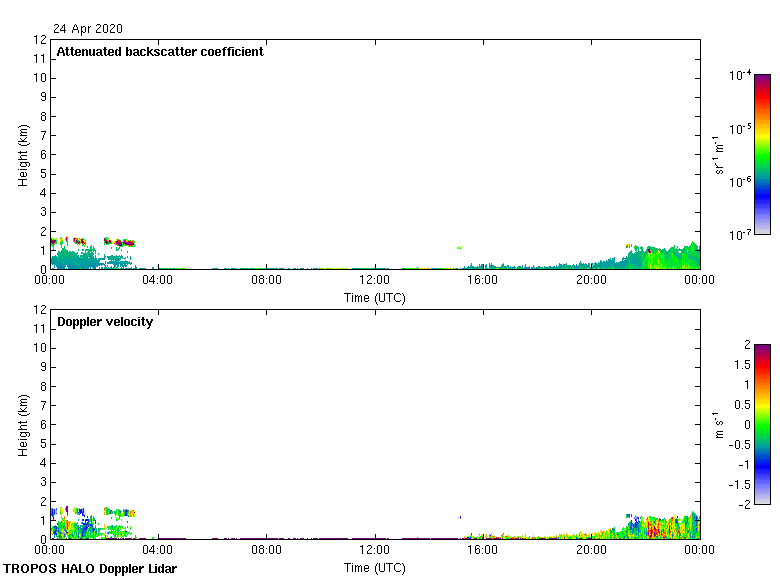Click the 10⁻⁴ label on the backscatter colorbar

[x=741, y=76]
